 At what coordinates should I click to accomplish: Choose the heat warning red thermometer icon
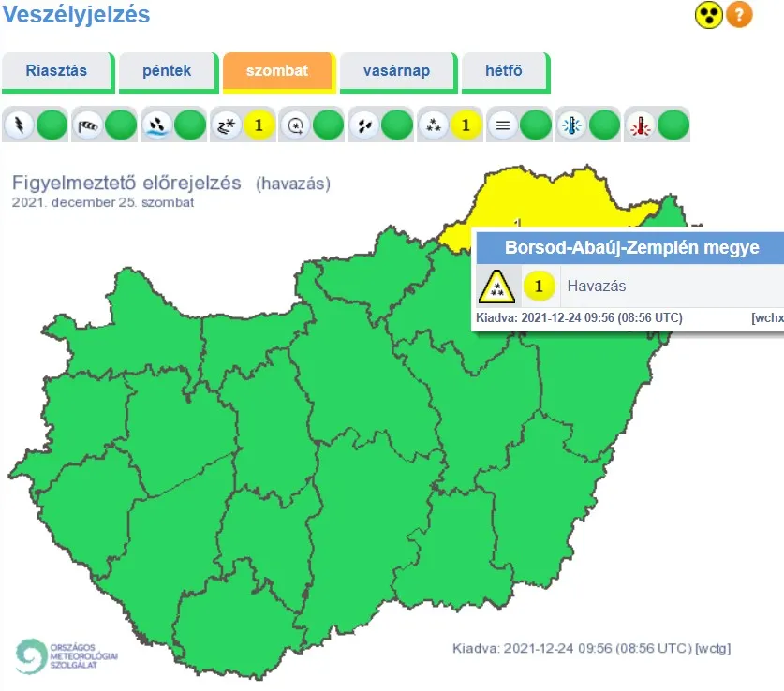(x=641, y=125)
